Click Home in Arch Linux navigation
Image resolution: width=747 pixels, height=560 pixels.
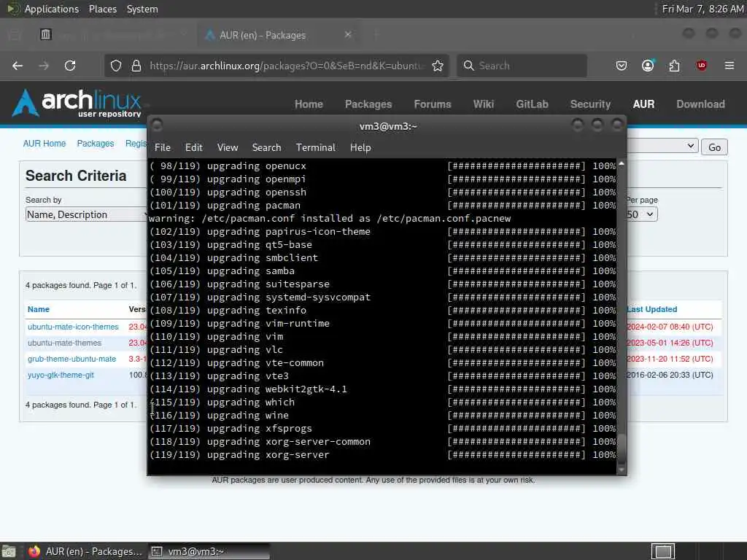click(x=309, y=104)
